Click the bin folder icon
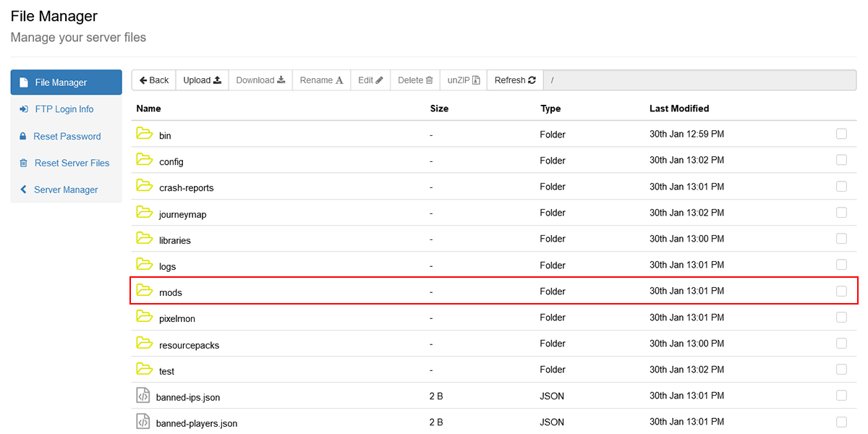868x434 pixels. click(x=145, y=134)
